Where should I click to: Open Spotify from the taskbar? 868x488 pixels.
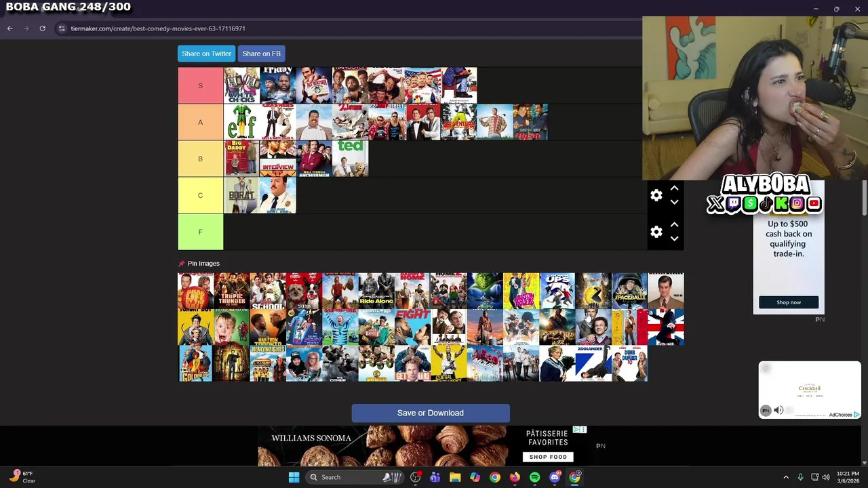point(534,477)
